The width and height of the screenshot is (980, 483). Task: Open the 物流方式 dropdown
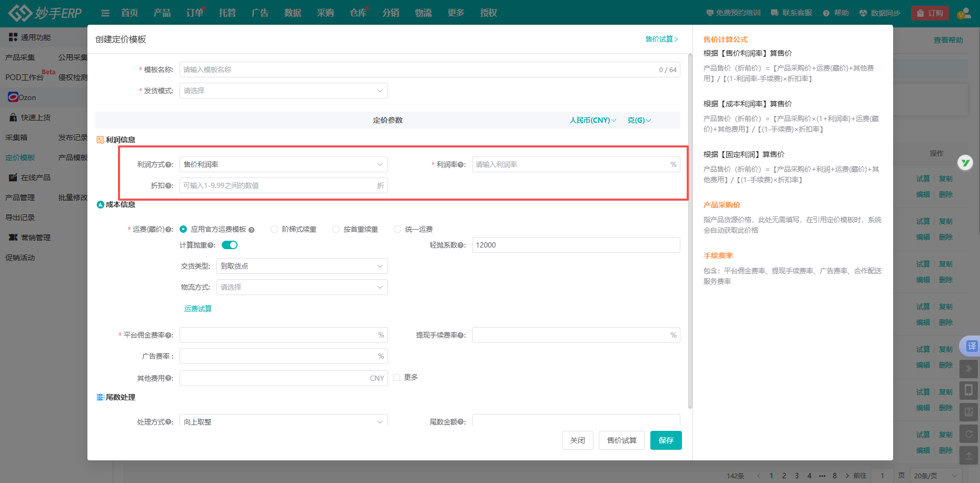pyautogui.click(x=302, y=287)
